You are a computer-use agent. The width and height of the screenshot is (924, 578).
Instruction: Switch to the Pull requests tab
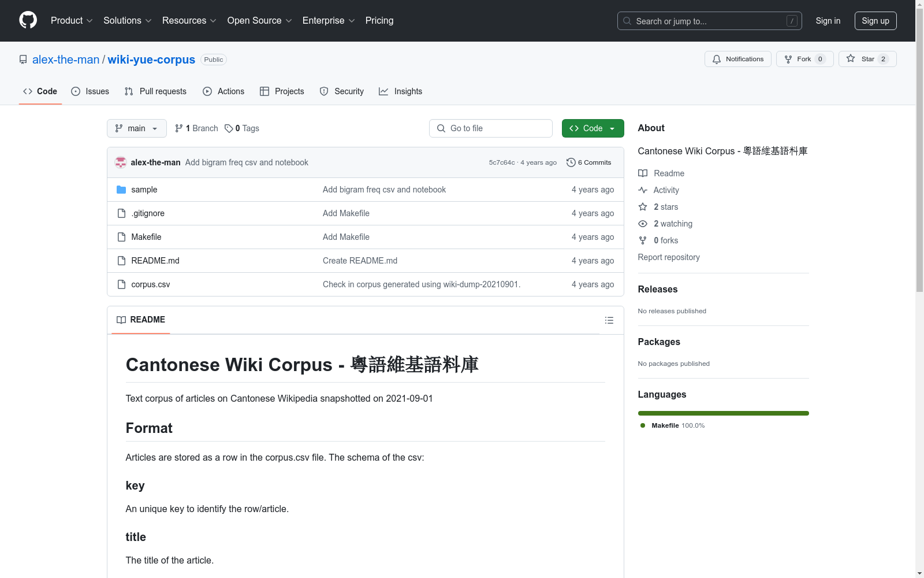[155, 91]
